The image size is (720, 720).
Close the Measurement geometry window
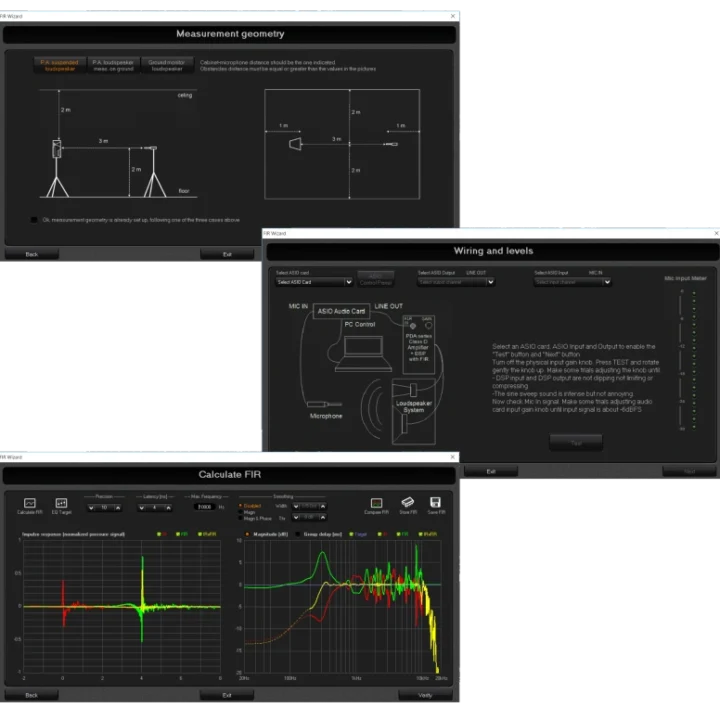coord(453,16)
